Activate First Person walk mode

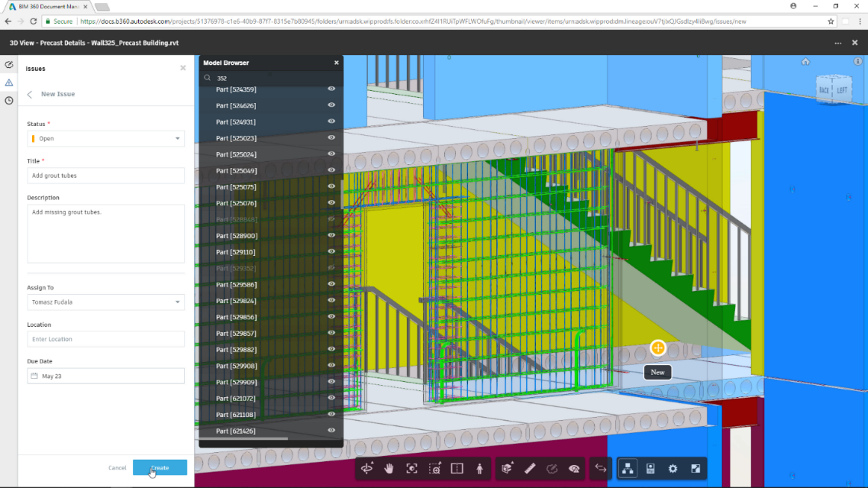[x=478, y=468]
